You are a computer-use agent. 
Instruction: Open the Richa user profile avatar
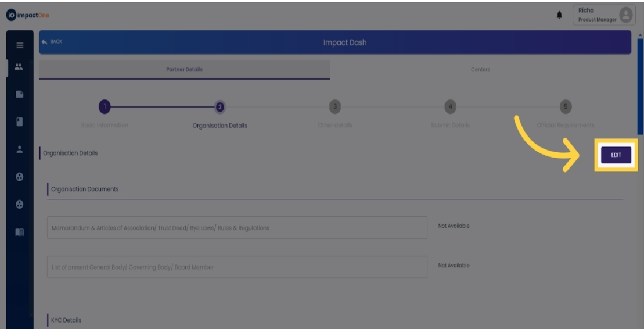click(x=625, y=15)
